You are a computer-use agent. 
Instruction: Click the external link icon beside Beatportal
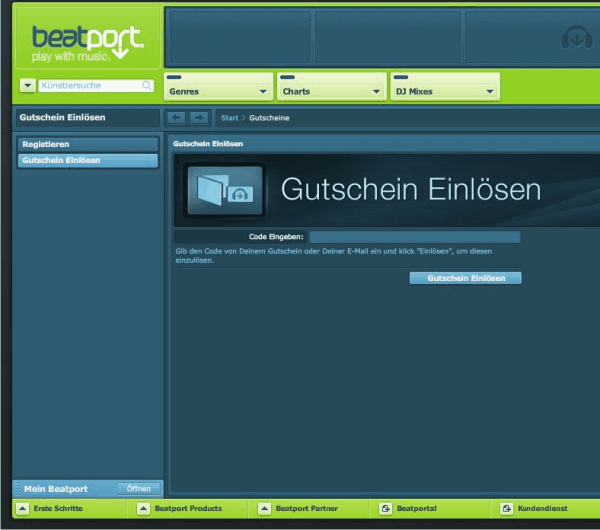(x=386, y=509)
